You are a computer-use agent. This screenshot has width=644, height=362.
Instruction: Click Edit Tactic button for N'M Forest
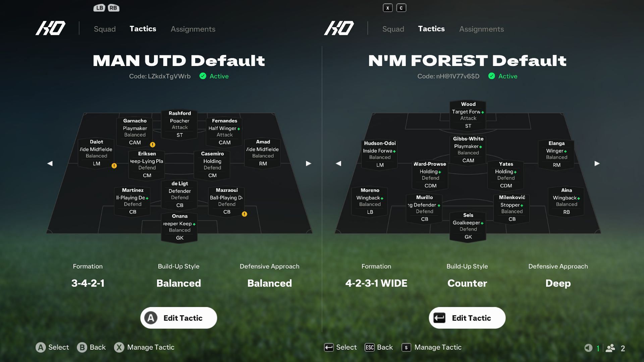click(x=467, y=317)
